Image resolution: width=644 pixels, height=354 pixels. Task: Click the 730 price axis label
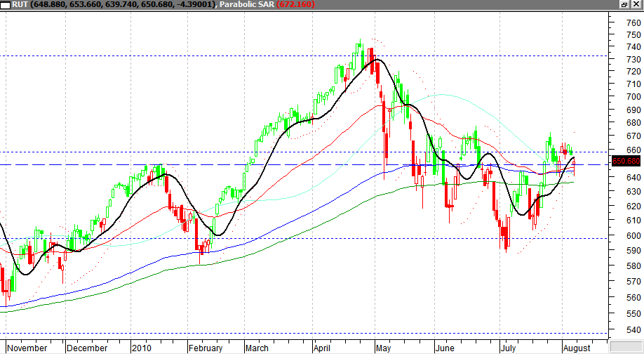[x=633, y=60]
